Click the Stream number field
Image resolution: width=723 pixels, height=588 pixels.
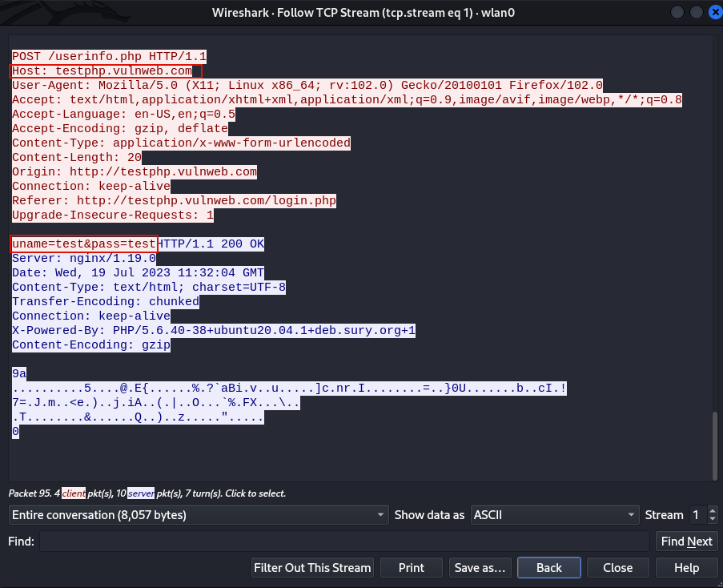click(696, 515)
